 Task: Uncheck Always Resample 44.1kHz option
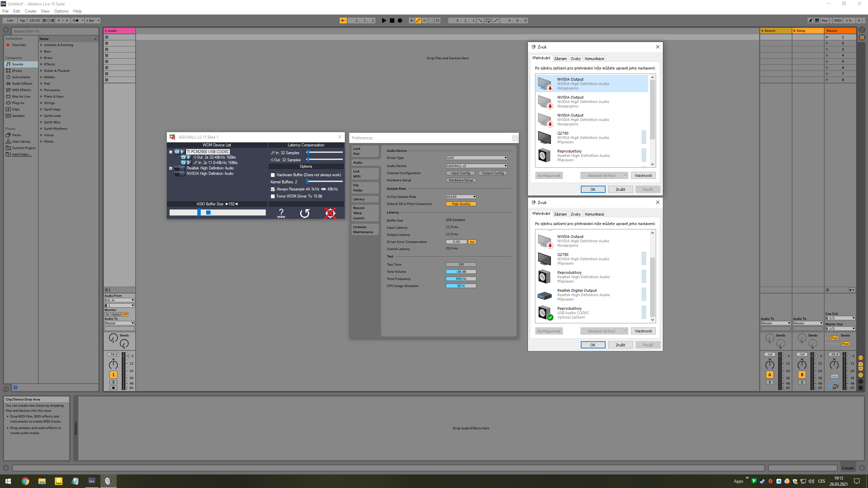[x=273, y=189]
